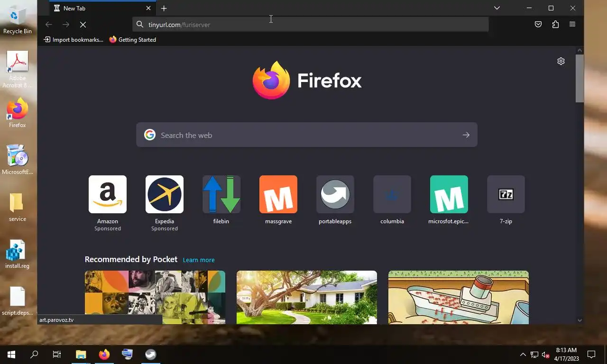
Task: Select the MicrosoftE... desktop icon
Action: coord(18,160)
